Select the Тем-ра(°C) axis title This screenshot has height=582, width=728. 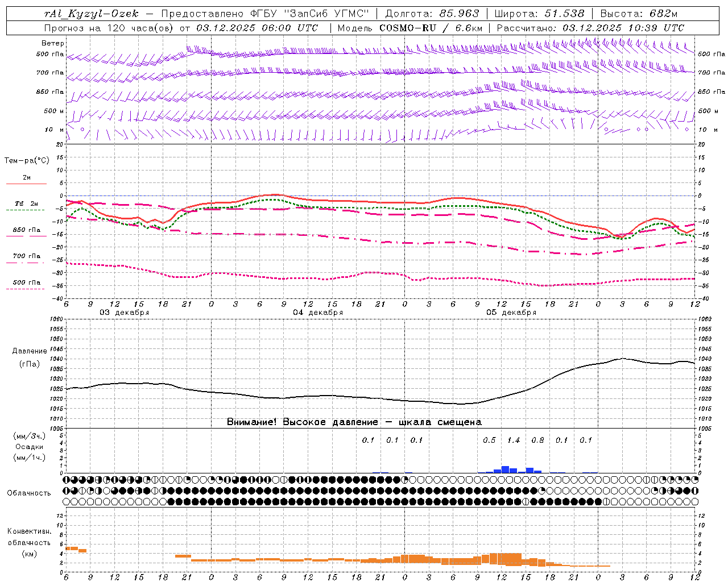coord(27,161)
